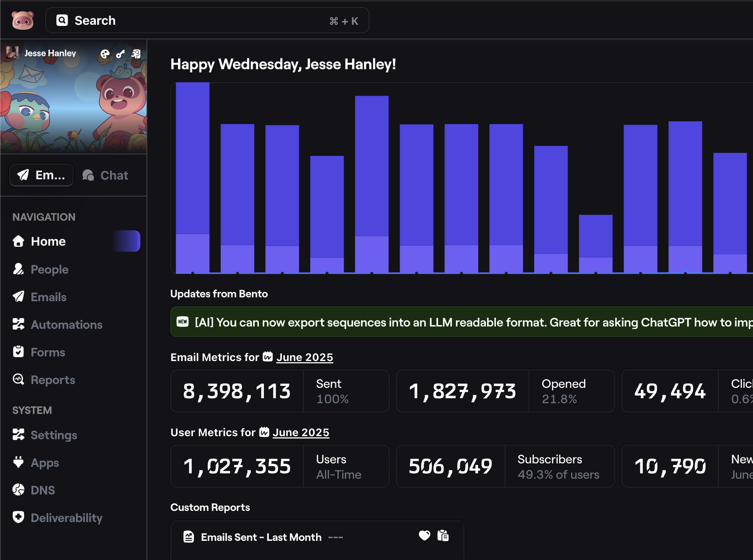753x560 pixels.
Task: Open the Apps page
Action: (36, 462)
